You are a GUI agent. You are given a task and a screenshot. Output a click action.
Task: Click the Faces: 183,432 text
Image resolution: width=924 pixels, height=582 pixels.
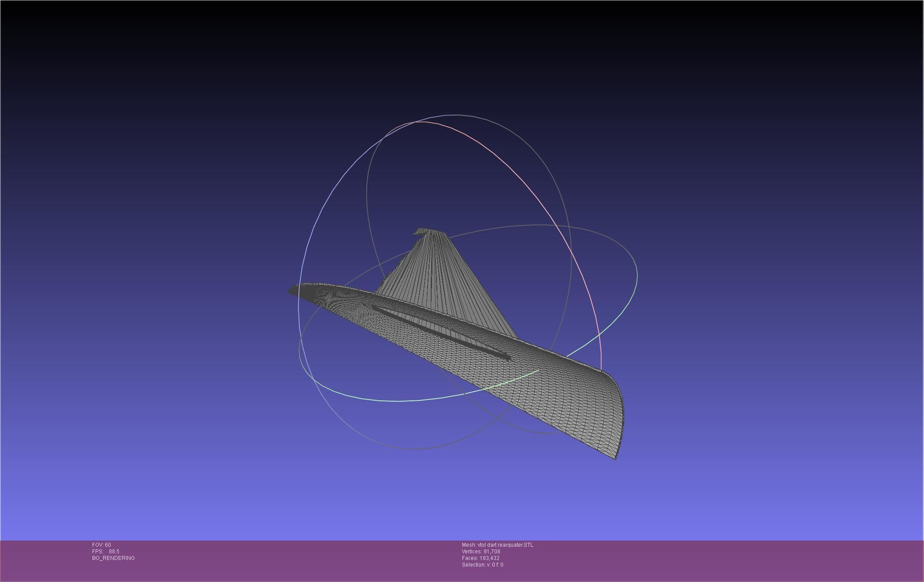click(x=481, y=558)
